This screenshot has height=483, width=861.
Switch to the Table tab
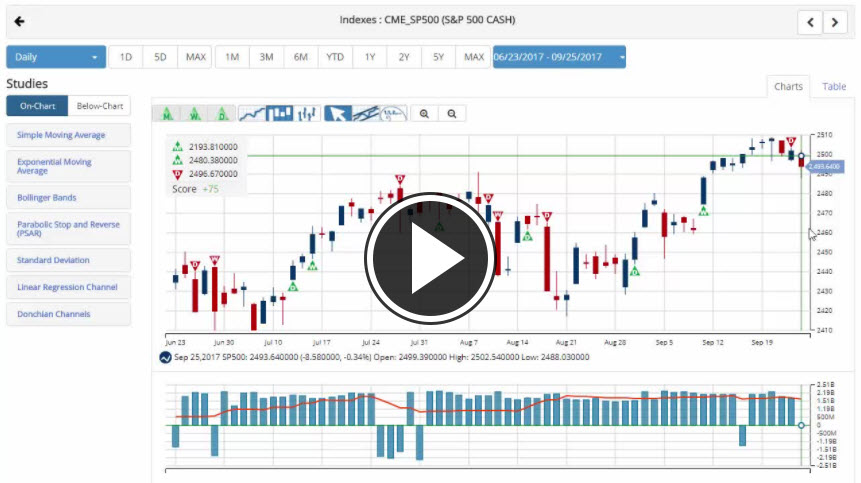[834, 87]
